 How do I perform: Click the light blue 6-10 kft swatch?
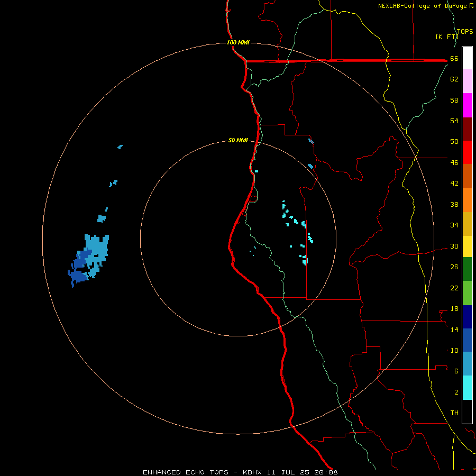point(467,364)
